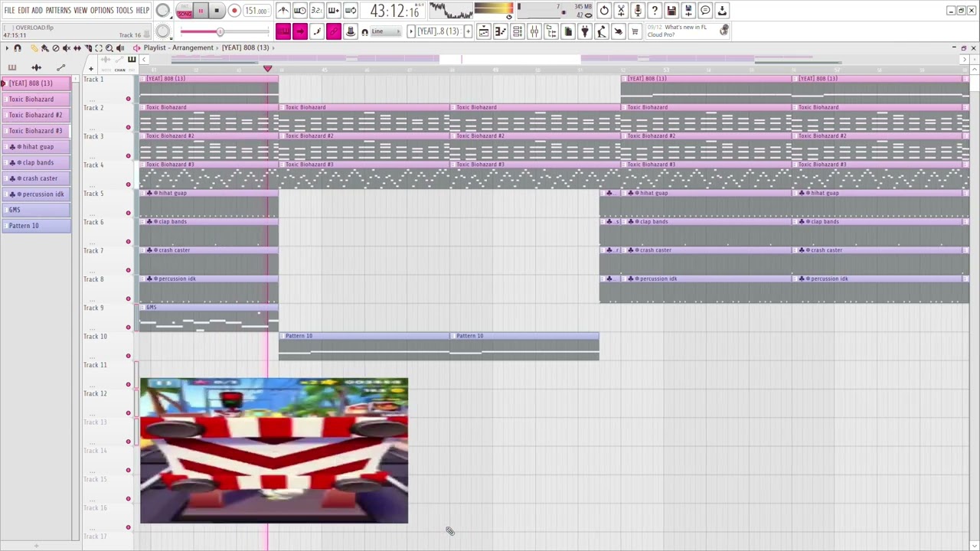
Task: Pause playback with the pause button
Action: (x=201, y=11)
